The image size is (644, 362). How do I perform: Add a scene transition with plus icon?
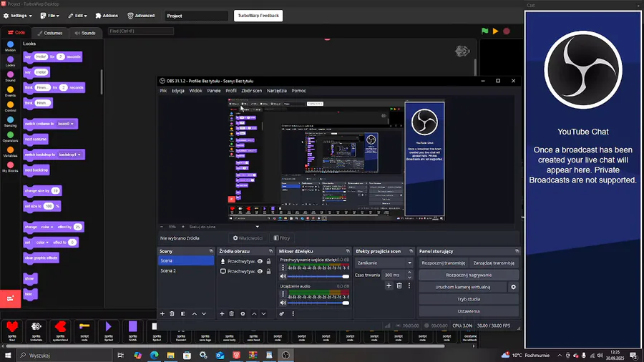tap(389, 285)
